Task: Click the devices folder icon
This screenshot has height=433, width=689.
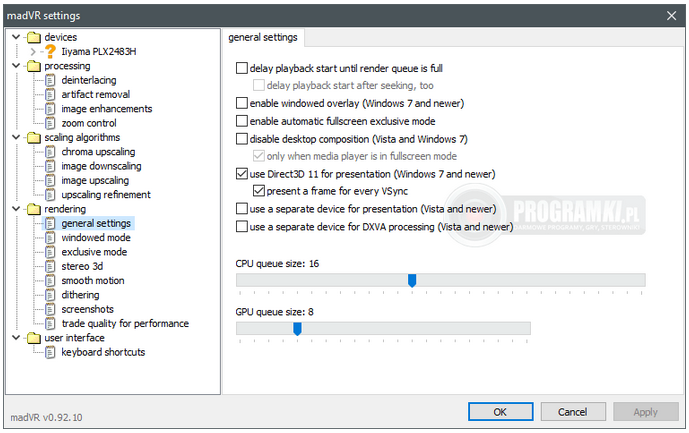Action: 34,37
